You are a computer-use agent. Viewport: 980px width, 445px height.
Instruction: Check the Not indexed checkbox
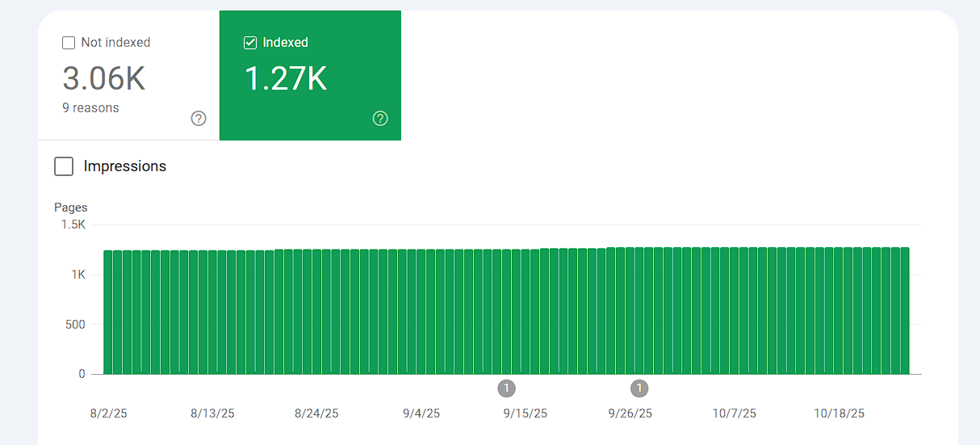tap(69, 43)
